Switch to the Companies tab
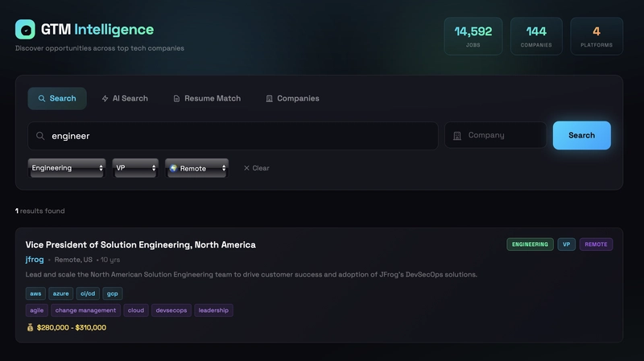Viewport: 644px width, 361px height. coord(292,98)
